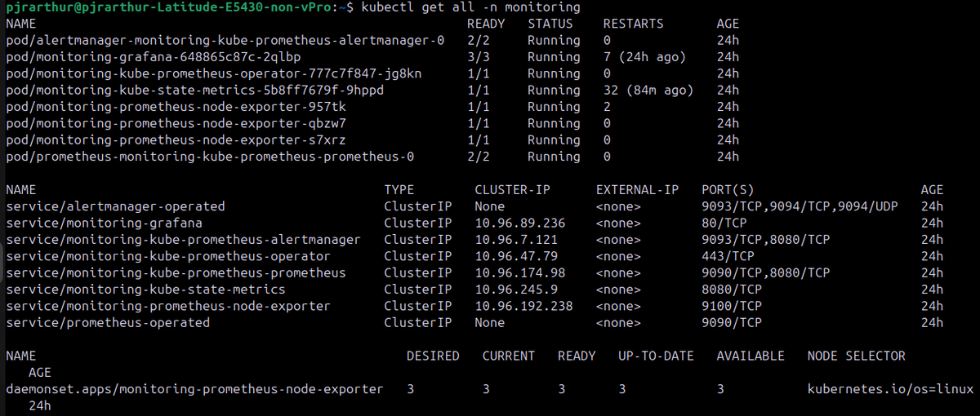Click the kubectl get all -n monitoring command
The height and width of the screenshot is (416, 980).
[471, 7]
